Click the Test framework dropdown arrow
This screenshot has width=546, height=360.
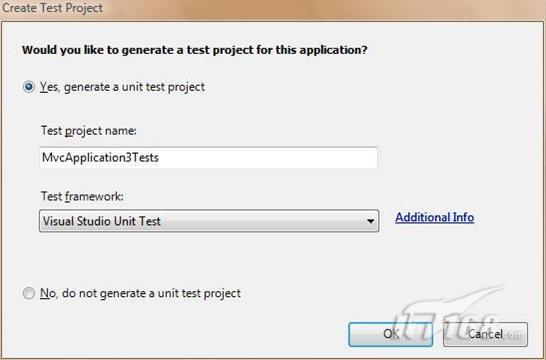370,221
